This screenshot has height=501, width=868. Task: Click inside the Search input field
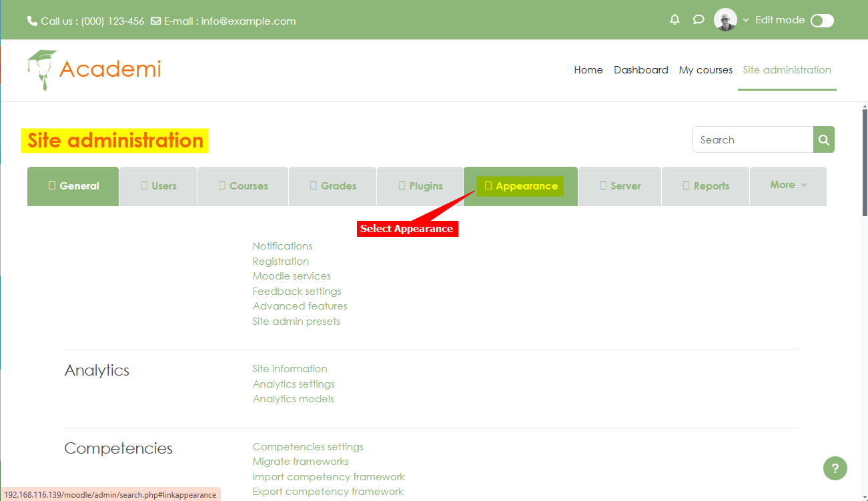click(752, 140)
